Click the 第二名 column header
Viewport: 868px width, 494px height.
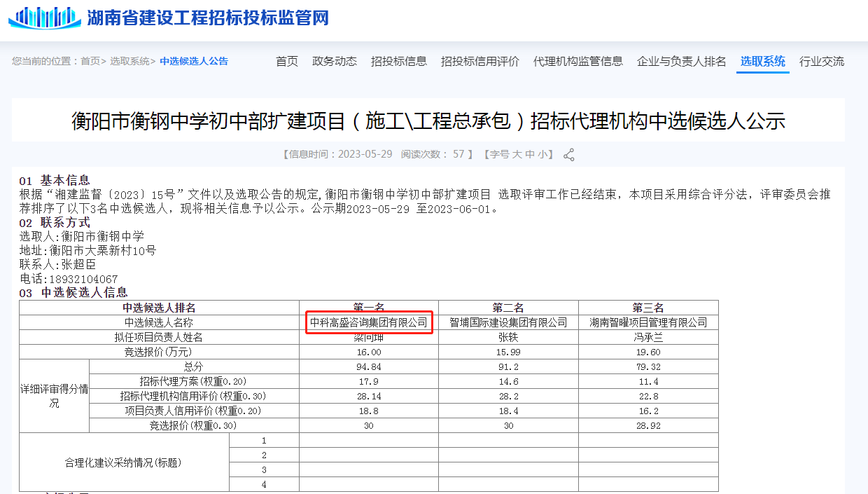pos(508,308)
